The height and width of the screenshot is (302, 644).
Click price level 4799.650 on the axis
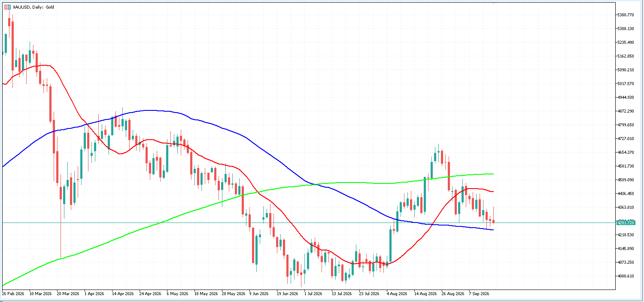coord(625,125)
